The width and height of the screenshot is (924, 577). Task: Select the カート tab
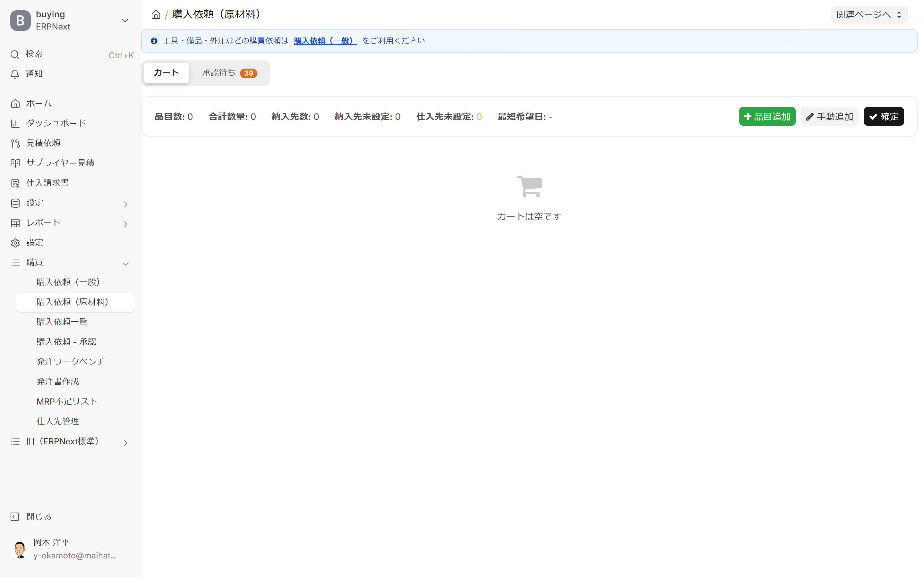click(166, 73)
